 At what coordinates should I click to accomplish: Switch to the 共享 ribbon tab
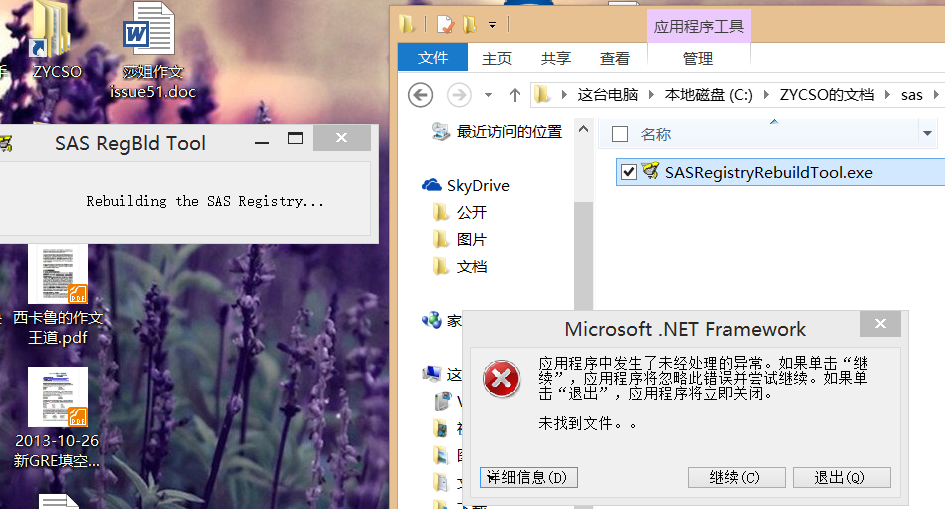[556, 58]
